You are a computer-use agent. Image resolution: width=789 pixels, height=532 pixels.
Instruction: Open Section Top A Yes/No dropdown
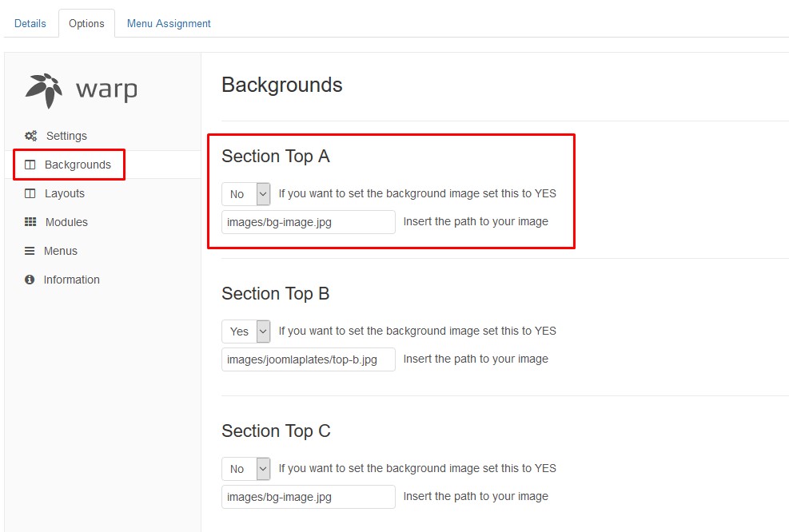(x=246, y=194)
